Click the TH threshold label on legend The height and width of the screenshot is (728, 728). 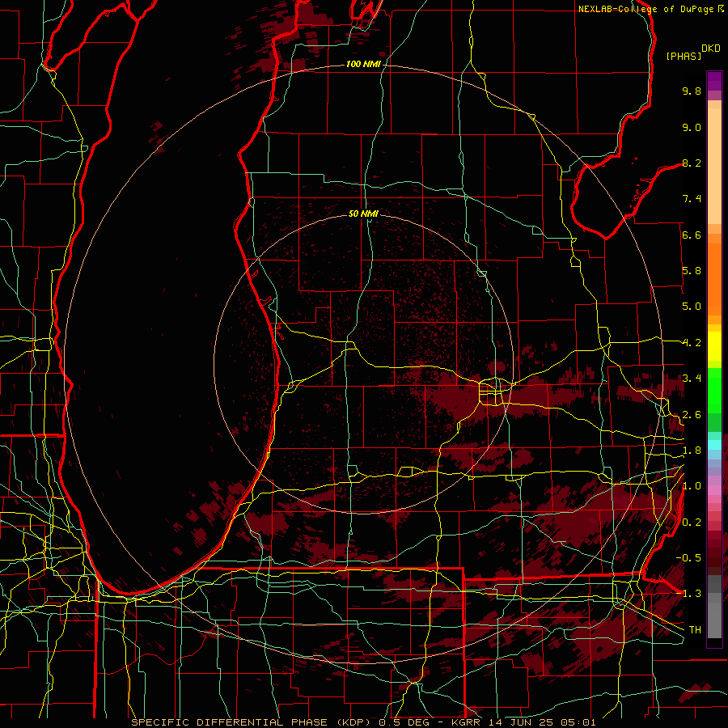695,630
